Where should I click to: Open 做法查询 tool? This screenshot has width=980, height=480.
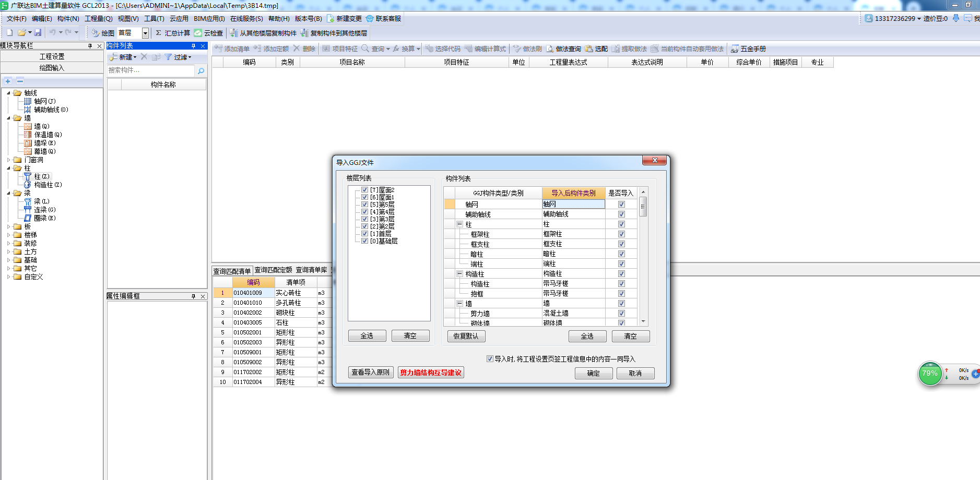pos(563,49)
